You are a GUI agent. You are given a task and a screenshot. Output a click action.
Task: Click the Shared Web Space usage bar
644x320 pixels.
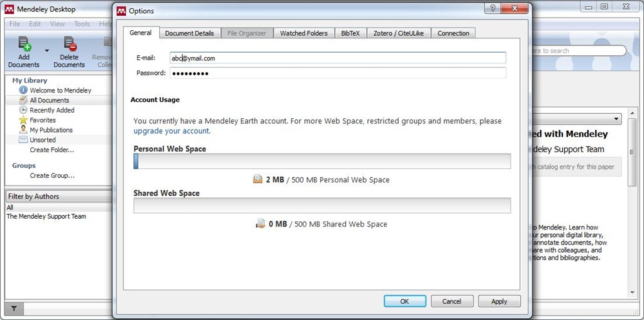click(x=322, y=206)
